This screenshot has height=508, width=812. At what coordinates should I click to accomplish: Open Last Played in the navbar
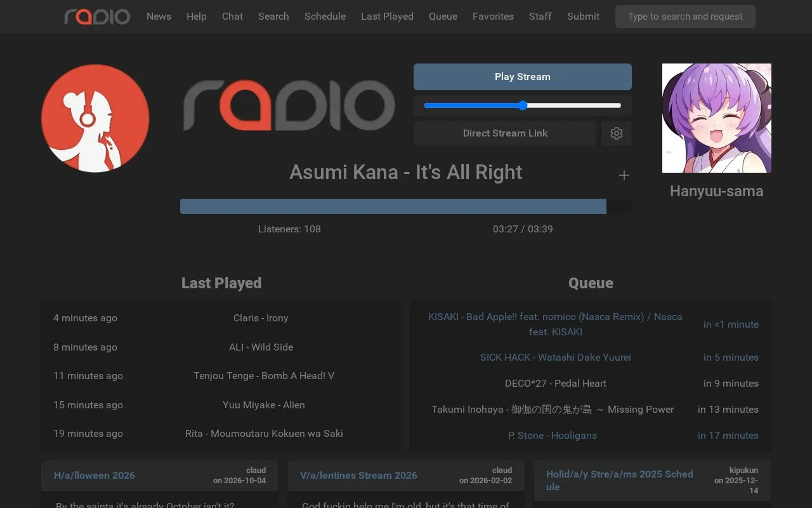[387, 17]
